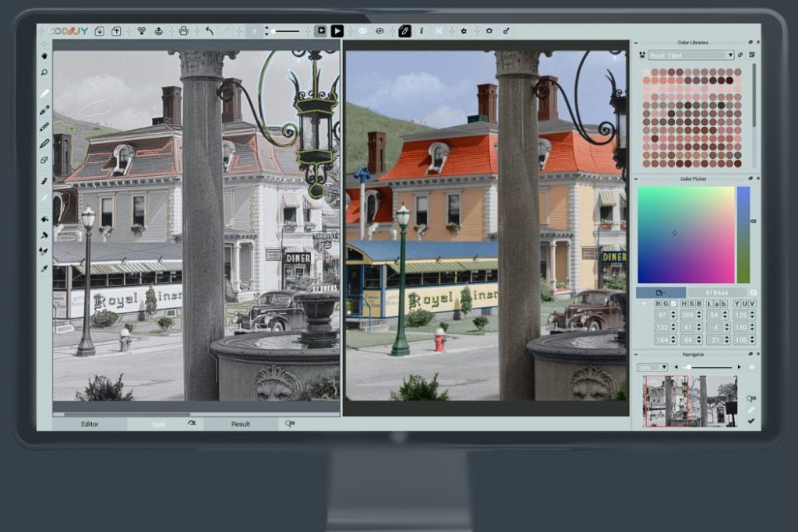Open the Navigator zoom percentage dropdown
This screenshot has width=798, height=532.
(651, 367)
